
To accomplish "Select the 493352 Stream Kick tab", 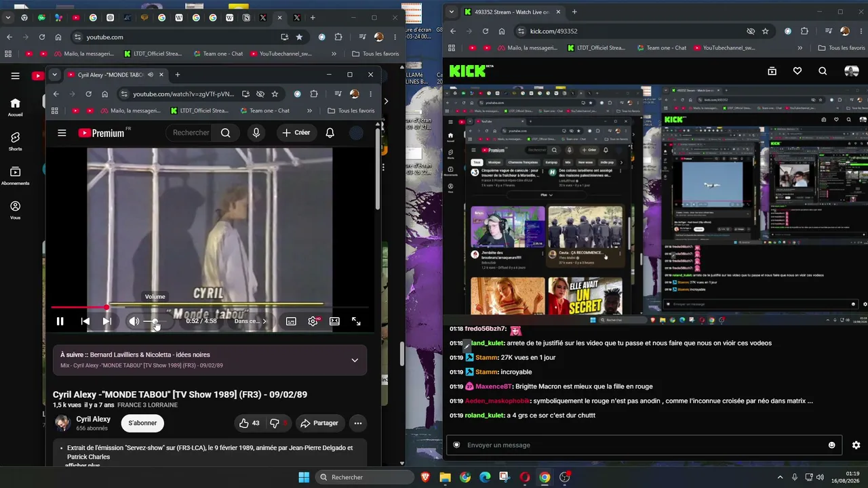I will pos(513,12).
